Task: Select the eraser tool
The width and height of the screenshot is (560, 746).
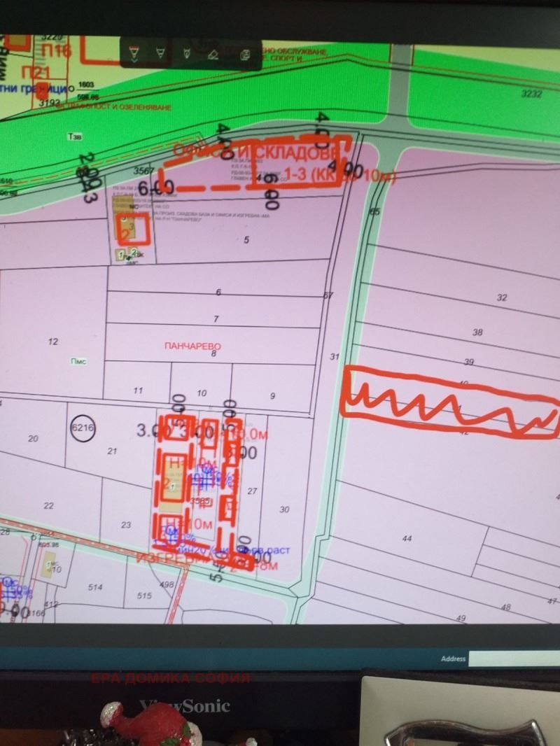Action: coord(214,53)
